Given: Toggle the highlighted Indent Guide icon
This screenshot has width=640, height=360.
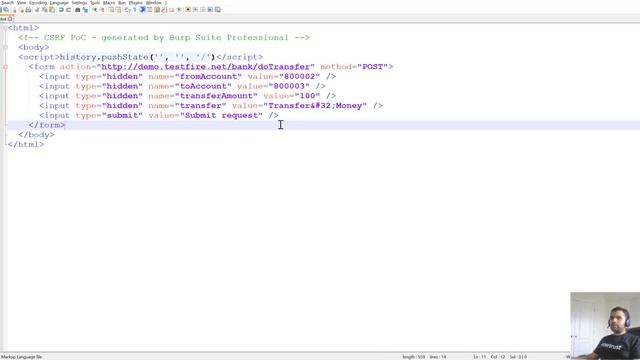Looking at the screenshot, I should [142, 9].
